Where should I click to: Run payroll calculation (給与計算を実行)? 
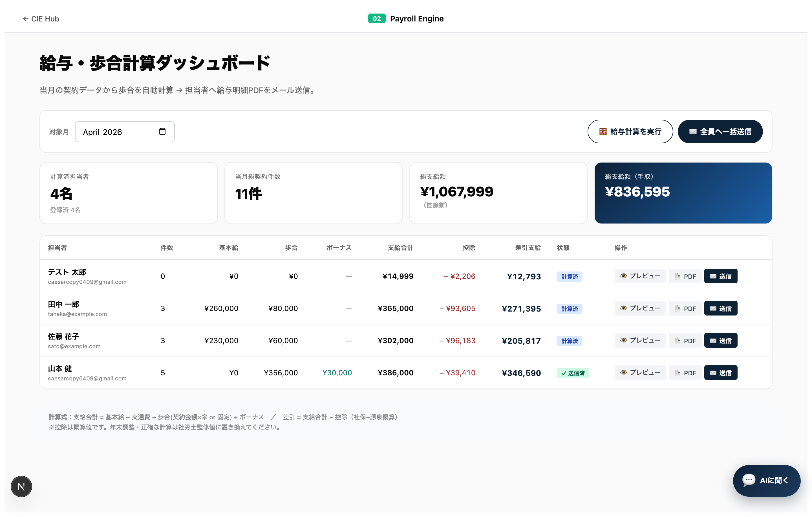pos(630,132)
